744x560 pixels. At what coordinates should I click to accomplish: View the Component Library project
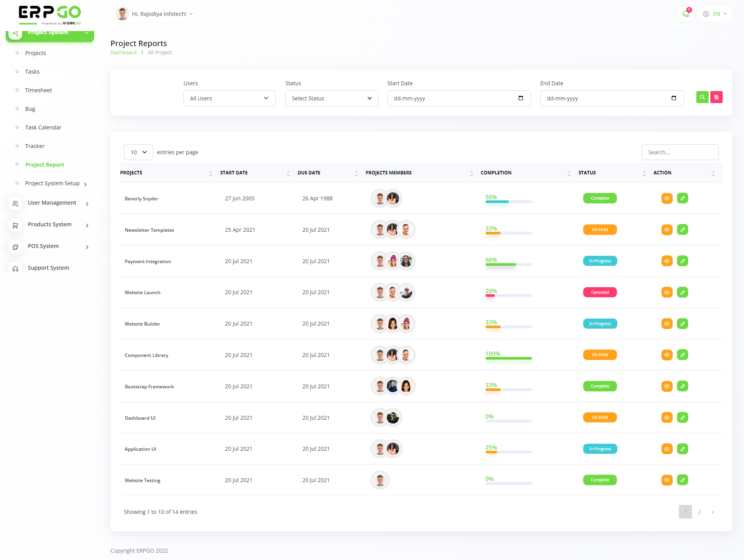[x=667, y=355]
